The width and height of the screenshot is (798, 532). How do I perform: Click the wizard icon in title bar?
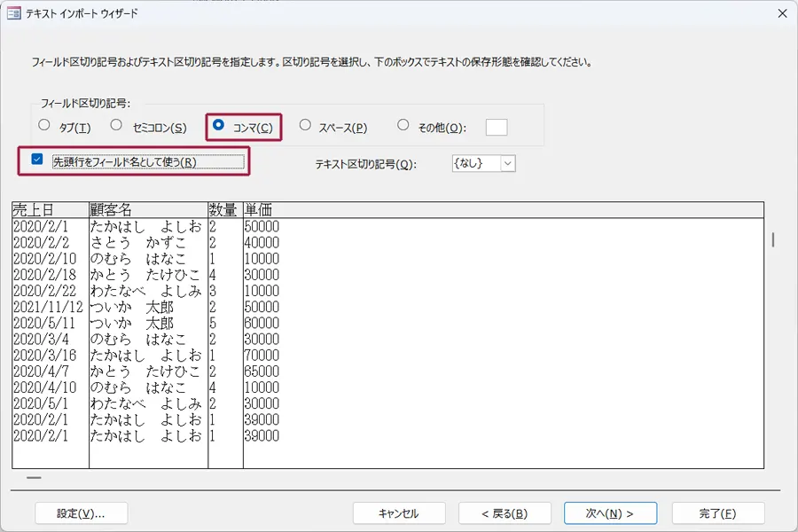13,13
